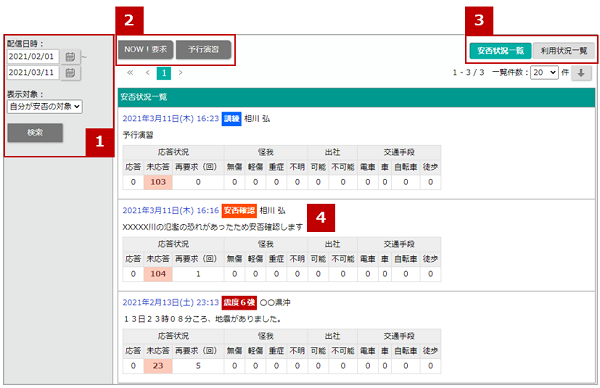Go to previous page chevron
Viewport: 600px width, 388px height.
click(148, 73)
